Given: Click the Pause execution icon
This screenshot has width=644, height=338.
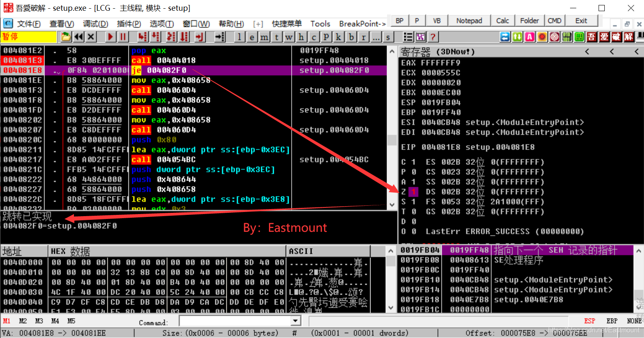Looking at the screenshot, I should (x=123, y=37).
